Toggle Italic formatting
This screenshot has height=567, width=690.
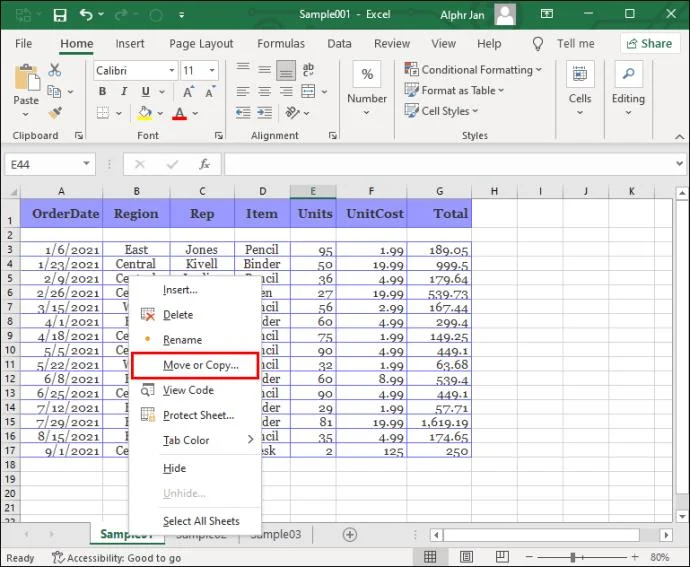coord(124,92)
